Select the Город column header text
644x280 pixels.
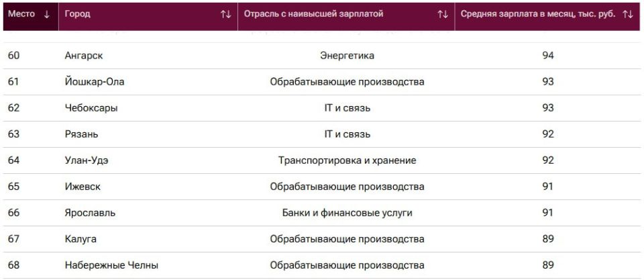[x=77, y=14]
